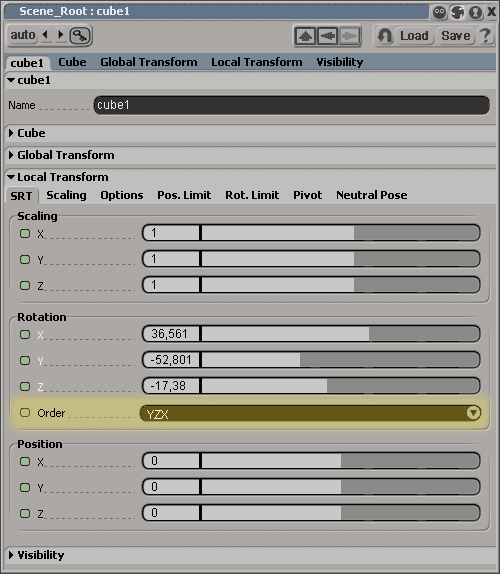Select the Rot. Limit sub-tab
Screen dimensions: 500x574
click(252, 195)
